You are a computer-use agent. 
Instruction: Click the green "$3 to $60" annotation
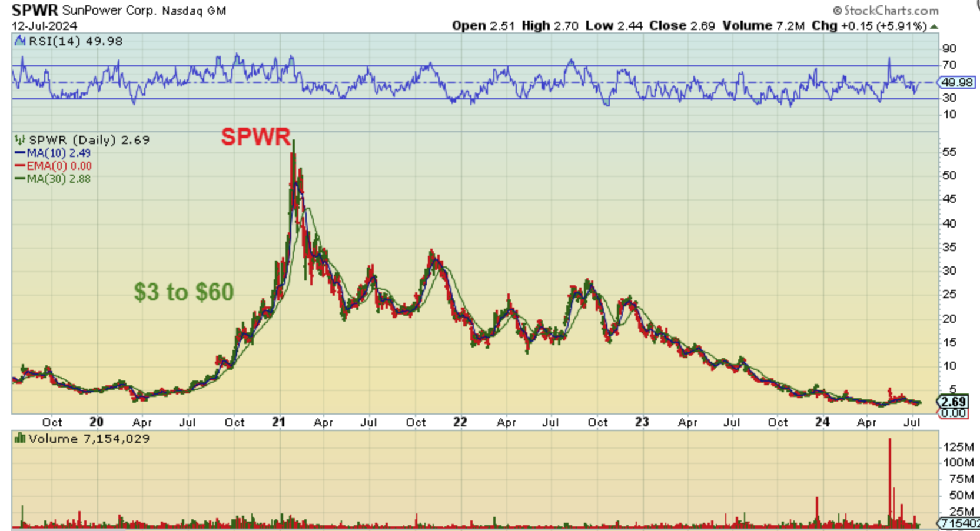(x=184, y=292)
